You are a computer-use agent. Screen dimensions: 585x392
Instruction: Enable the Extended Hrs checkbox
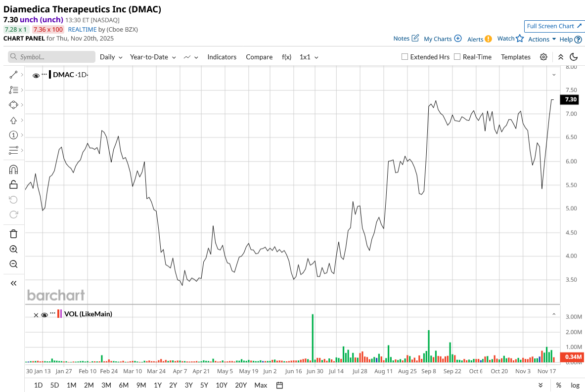click(x=405, y=57)
